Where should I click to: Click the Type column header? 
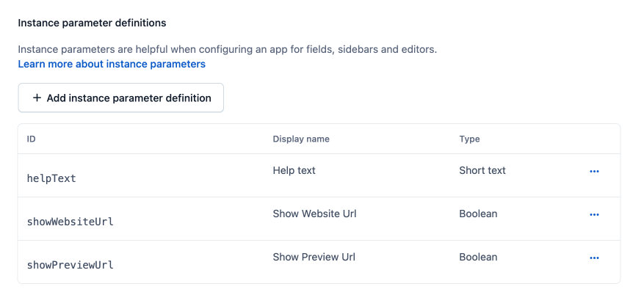pyautogui.click(x=469, y=139)
